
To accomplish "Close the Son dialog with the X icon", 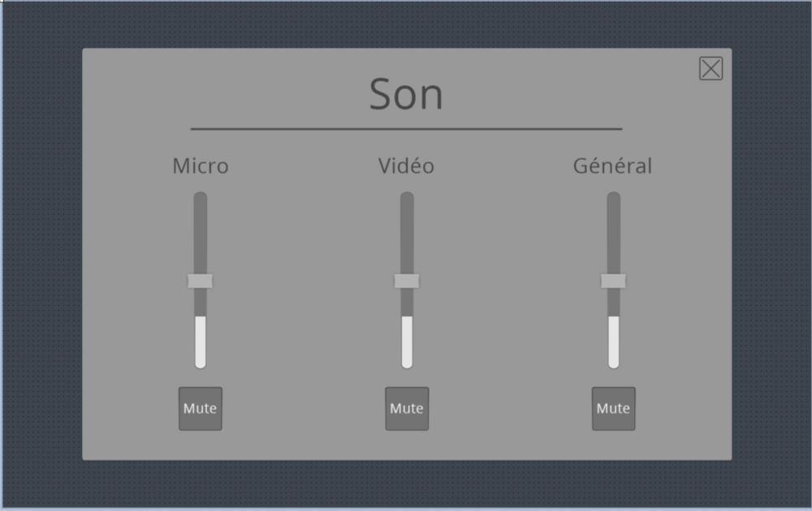I will pos(710,69).
